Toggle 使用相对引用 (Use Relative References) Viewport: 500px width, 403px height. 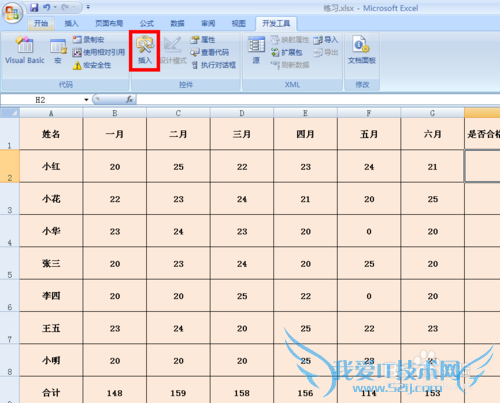tap(99, 52)
